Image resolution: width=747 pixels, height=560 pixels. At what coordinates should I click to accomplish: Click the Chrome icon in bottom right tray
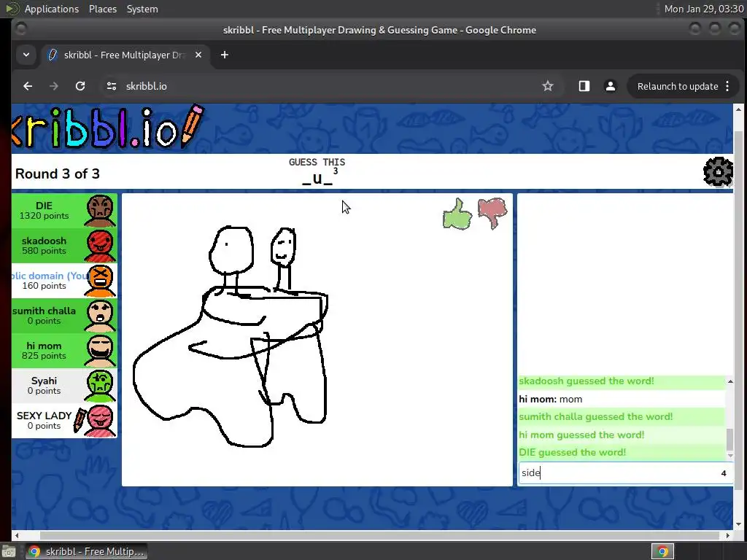tap(662, 551)
